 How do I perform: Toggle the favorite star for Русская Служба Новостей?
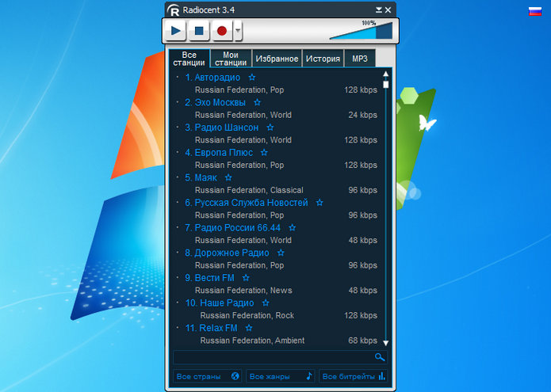click(320, 203)
